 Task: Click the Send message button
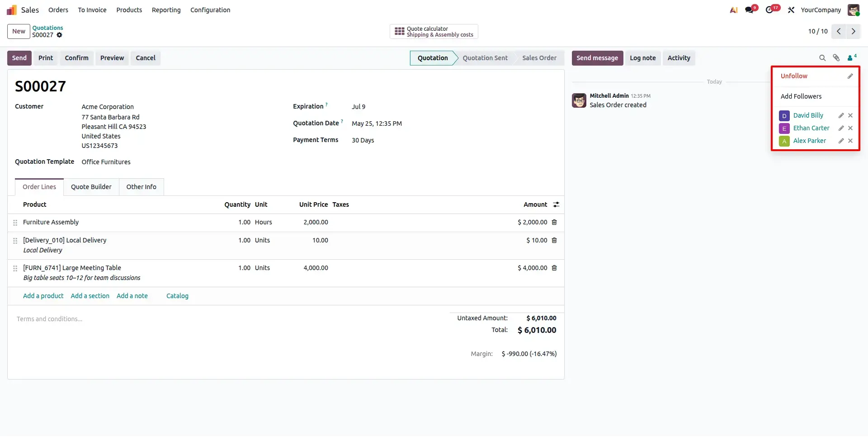(597, 58)
